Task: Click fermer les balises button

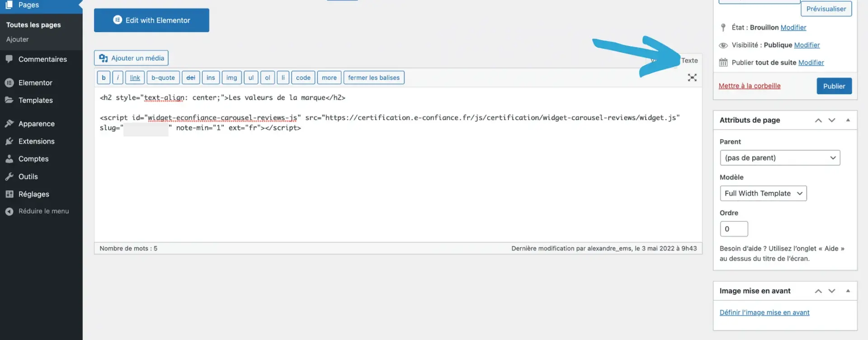Action: [374, 78]
